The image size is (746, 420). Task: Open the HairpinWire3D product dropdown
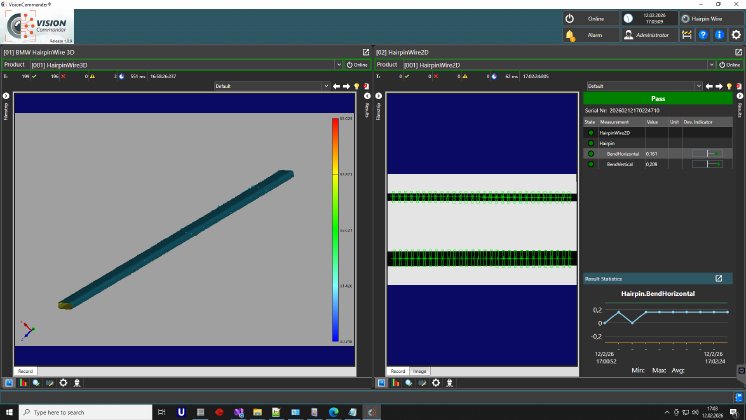[339, 65]
